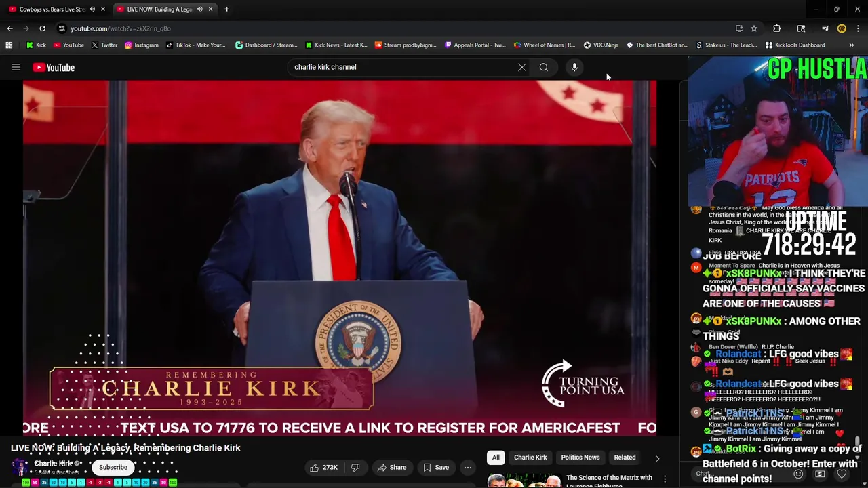Open KickTools Dashboard bookmark
Viewport: 868px width, 488px height.
(x=795, y=45)
